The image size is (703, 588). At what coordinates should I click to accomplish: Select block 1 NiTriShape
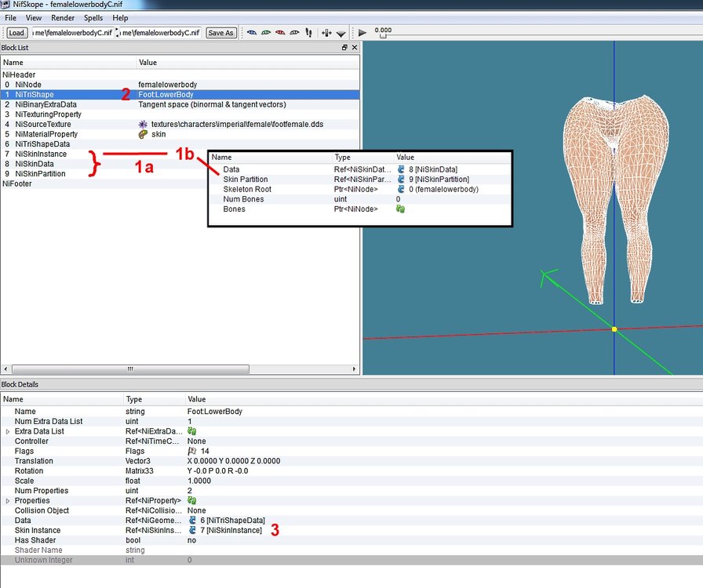coord(180,95)
